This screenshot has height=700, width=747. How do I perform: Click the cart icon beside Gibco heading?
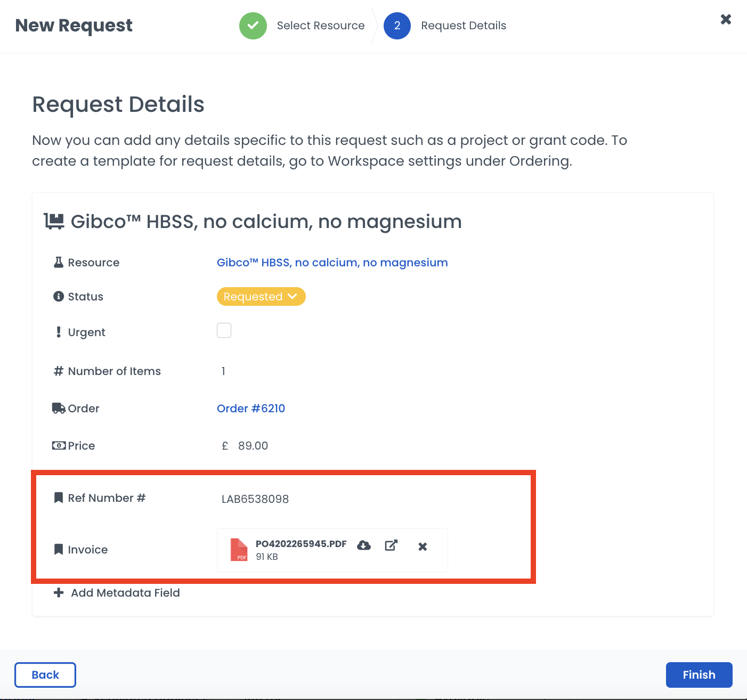coord(54,221)
